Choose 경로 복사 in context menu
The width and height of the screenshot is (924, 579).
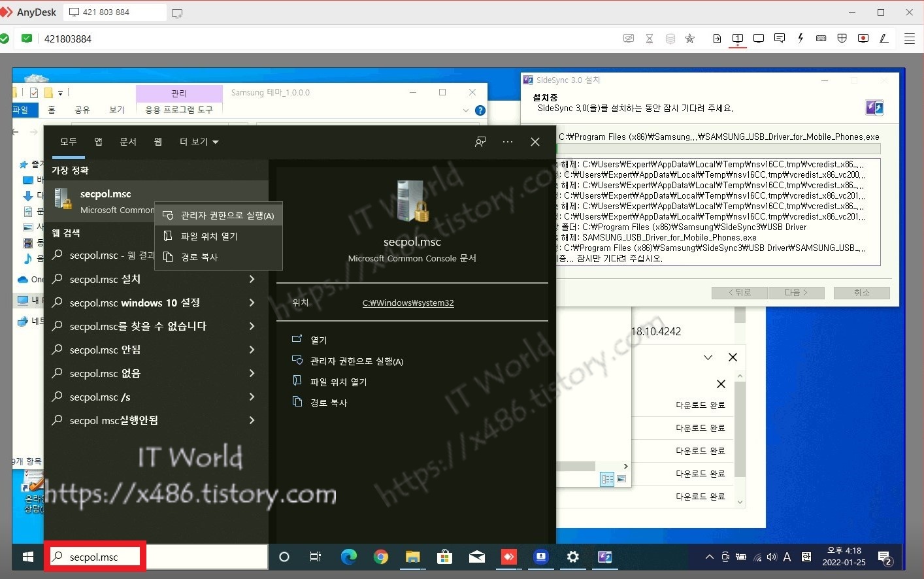point(218,257)
